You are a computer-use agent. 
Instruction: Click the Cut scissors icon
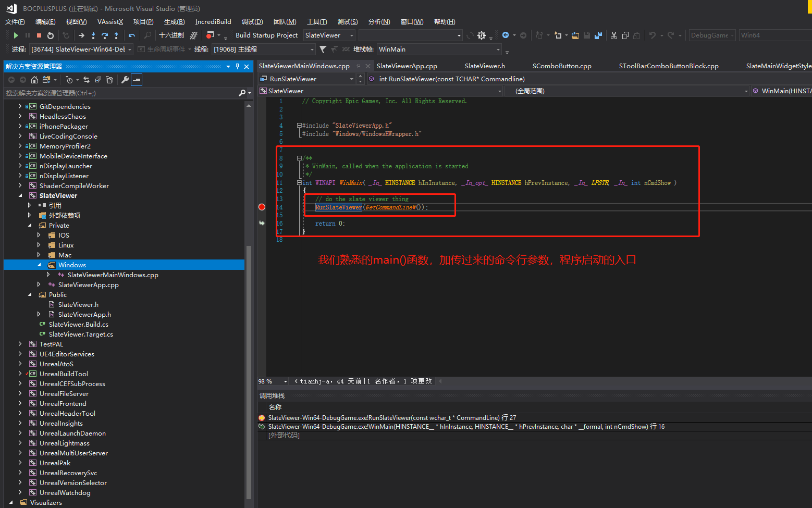click(614, 35)
